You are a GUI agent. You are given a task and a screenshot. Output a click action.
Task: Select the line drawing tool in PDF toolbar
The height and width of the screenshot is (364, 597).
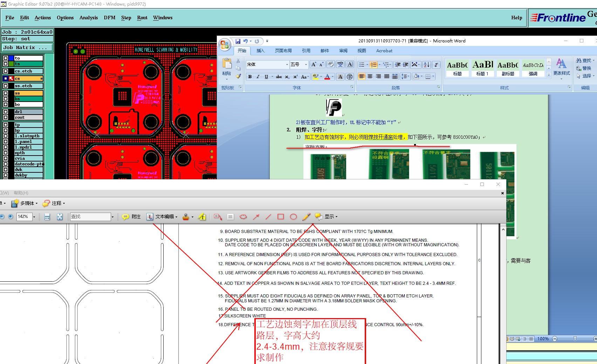click(x=268, y=217)
